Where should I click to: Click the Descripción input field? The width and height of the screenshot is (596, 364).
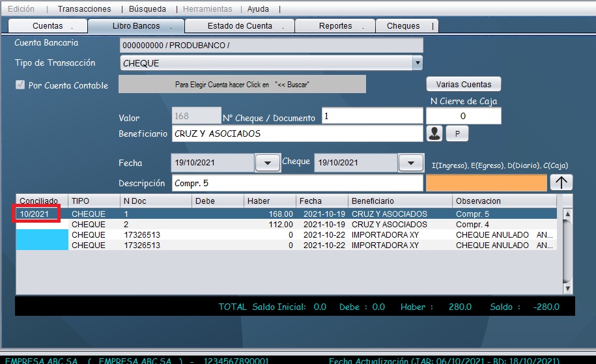(297, 183)
